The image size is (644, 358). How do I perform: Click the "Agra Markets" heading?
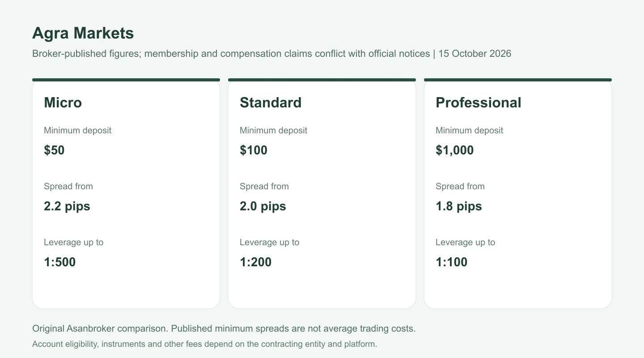(x=83, y=33)
